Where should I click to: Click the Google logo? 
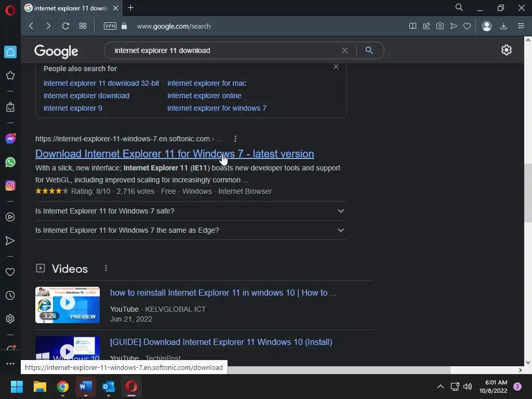coord(56,51)
